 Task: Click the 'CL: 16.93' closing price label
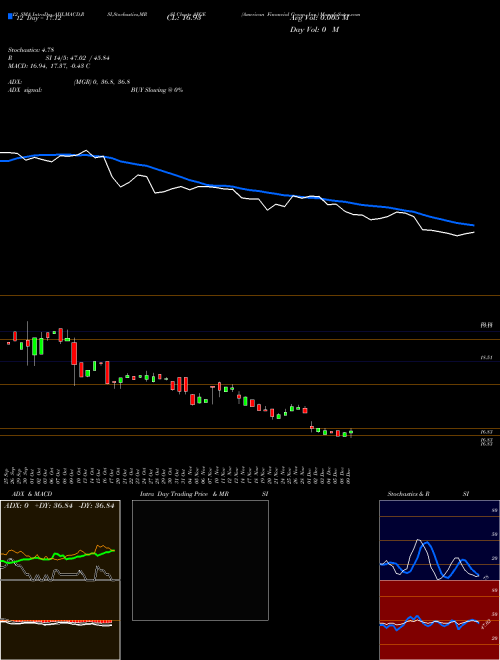pos(184,18)
